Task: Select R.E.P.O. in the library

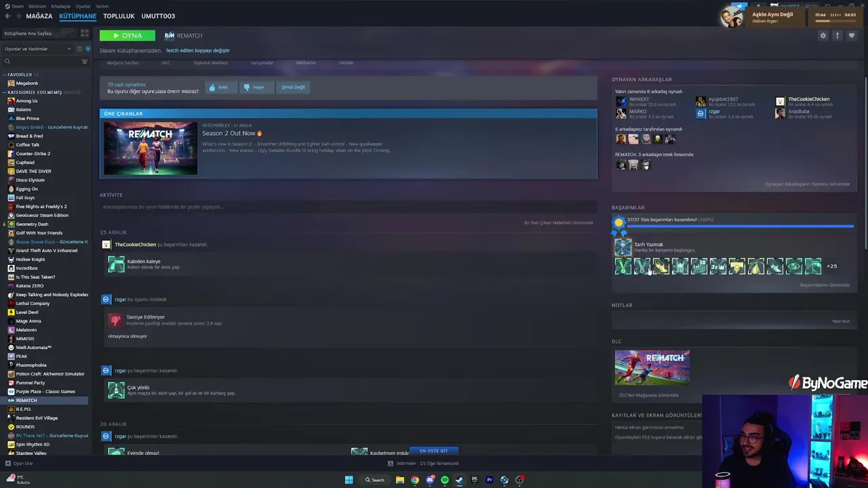Action: click(24, 409)
